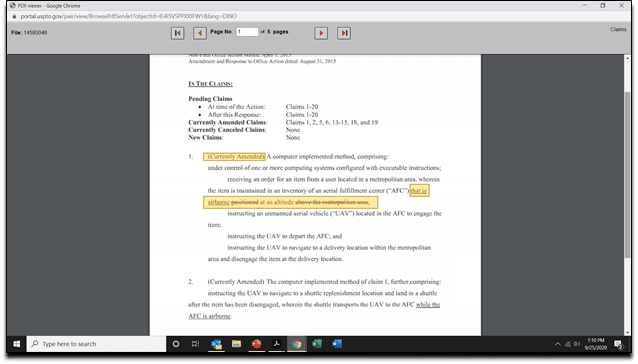Open Task View on the taskbar
Screen dimensions: 638x364
pos(196,344)
